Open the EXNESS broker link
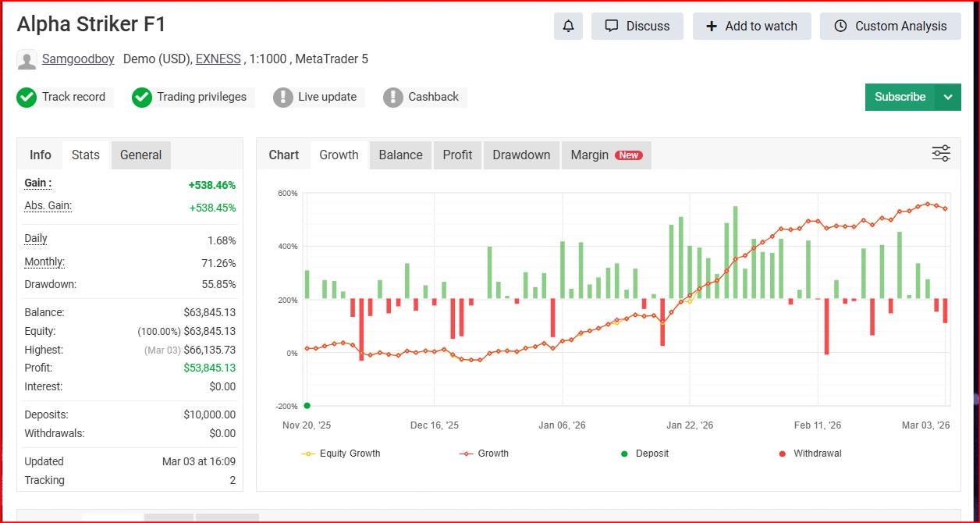 coord(218,59)
